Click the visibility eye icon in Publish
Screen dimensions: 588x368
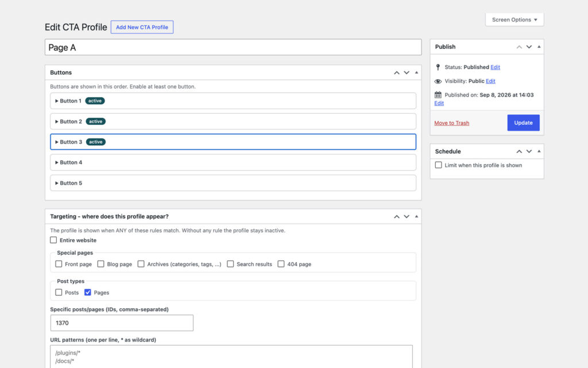[438, 81]
